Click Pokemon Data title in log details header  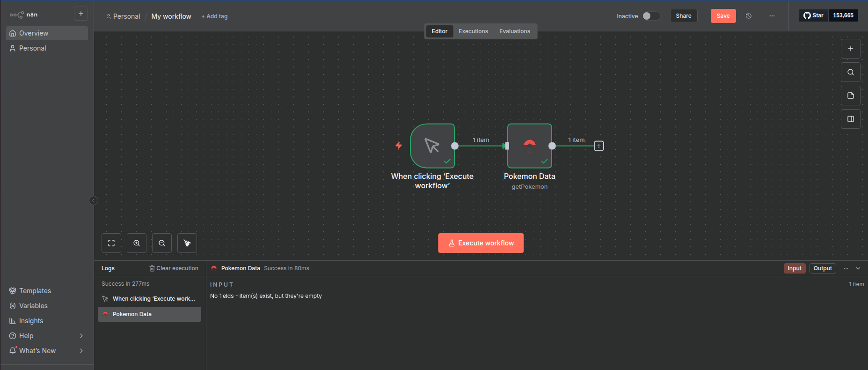click(241, 268)
